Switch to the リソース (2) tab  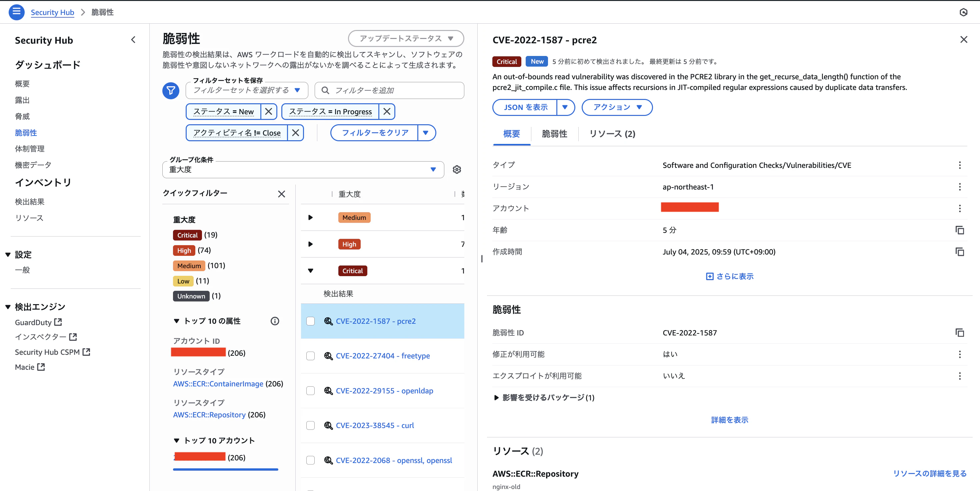612,134
